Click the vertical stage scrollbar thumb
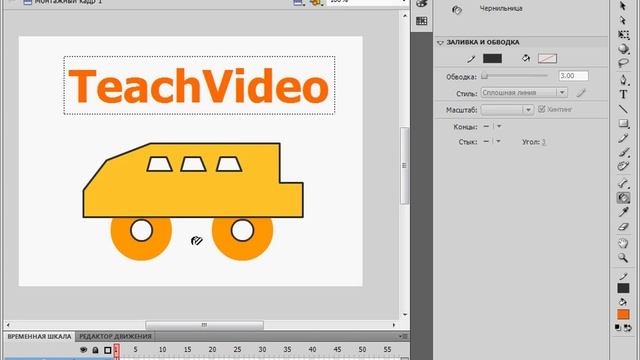640x360 pixels. click(404, 165)
